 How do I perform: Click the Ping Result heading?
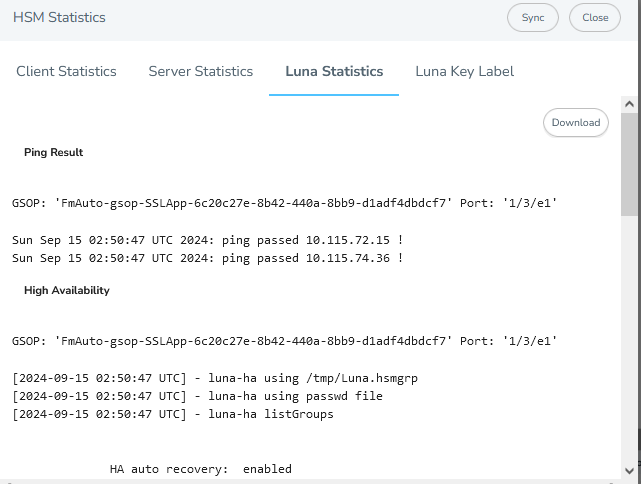(54, 152)
